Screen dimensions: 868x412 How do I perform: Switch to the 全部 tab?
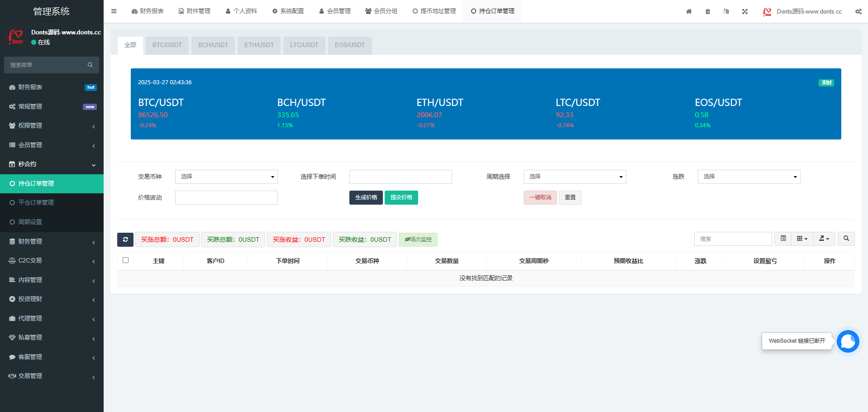(130, 45)
